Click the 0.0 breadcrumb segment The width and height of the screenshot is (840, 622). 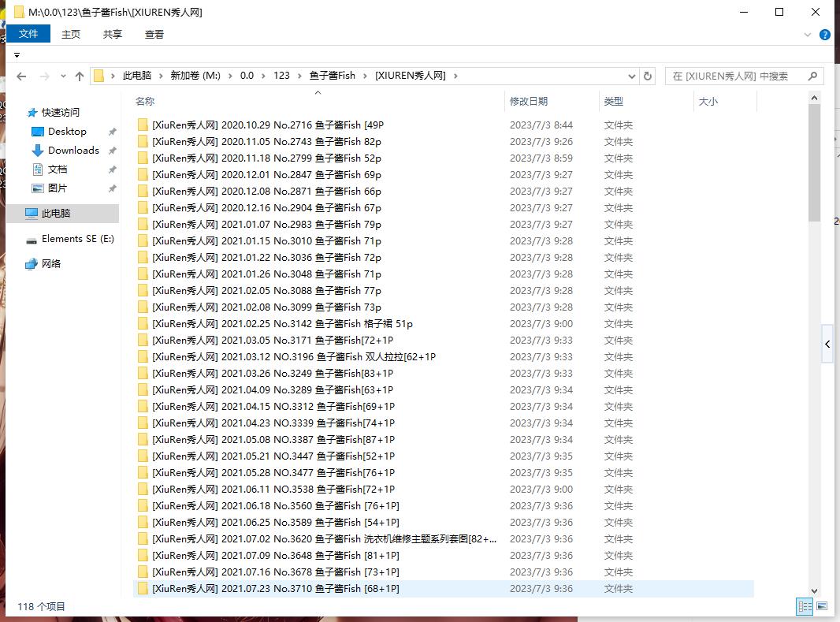point(247,76)
